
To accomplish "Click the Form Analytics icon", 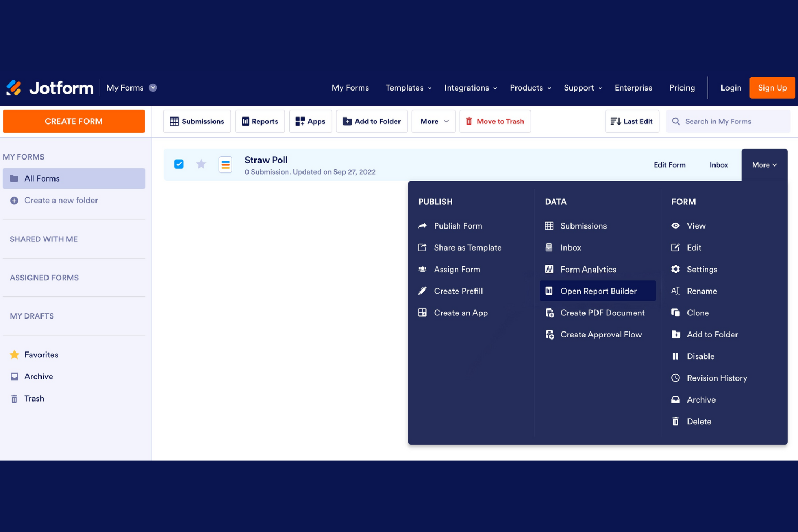I will 549,269.
